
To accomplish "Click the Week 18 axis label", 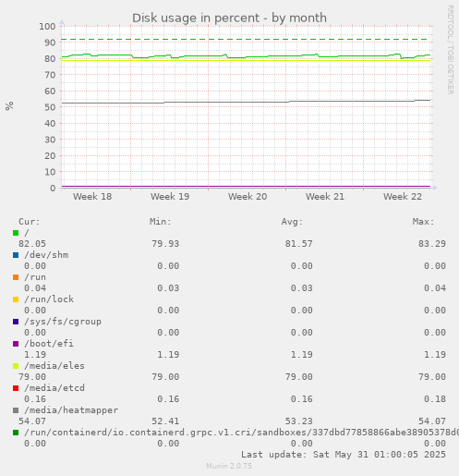I will 92,197.
